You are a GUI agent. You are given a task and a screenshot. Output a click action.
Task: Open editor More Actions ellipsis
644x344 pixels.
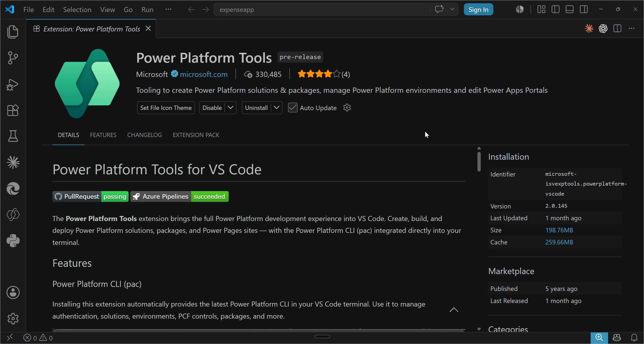[x=631, y=28]
